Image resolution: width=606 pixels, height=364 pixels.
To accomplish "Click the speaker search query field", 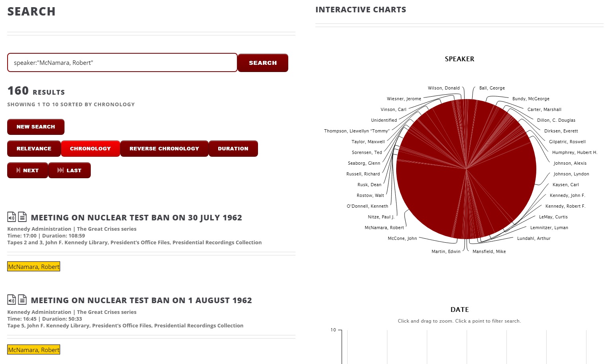I will tap(122, 63).
